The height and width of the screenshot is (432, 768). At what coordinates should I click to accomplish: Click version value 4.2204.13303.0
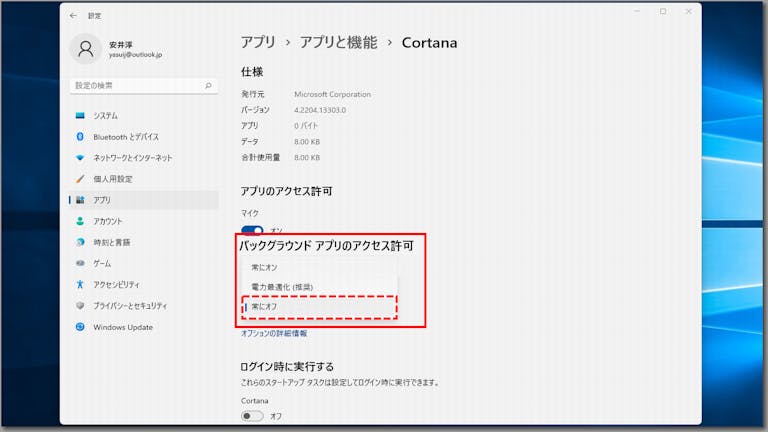click(x=320, y=110)
